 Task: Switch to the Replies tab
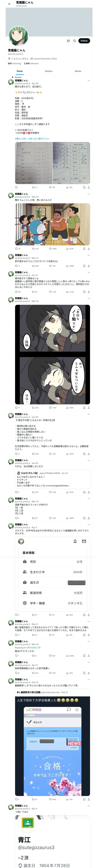(x=49, y=71)
